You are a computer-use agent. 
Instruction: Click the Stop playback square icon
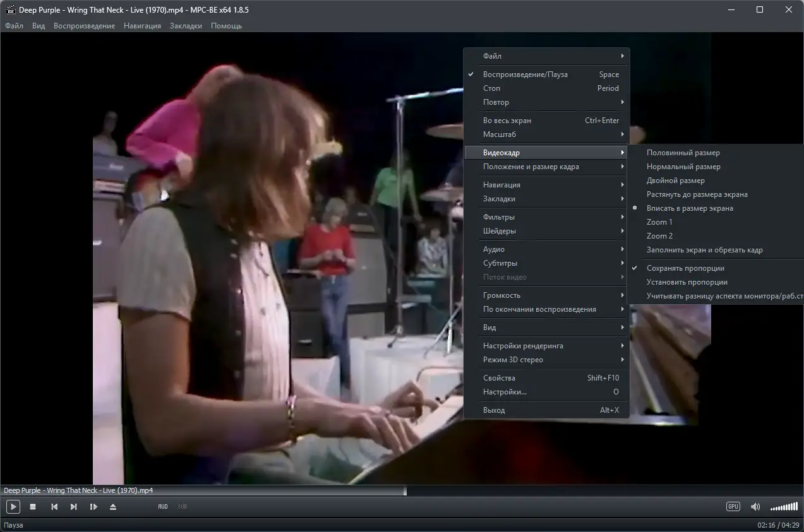(33, 507)
